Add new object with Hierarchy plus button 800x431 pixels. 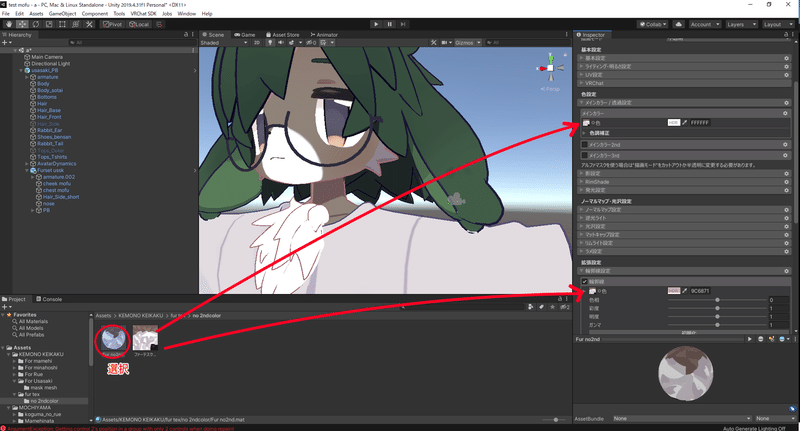[x=5, y=42]
